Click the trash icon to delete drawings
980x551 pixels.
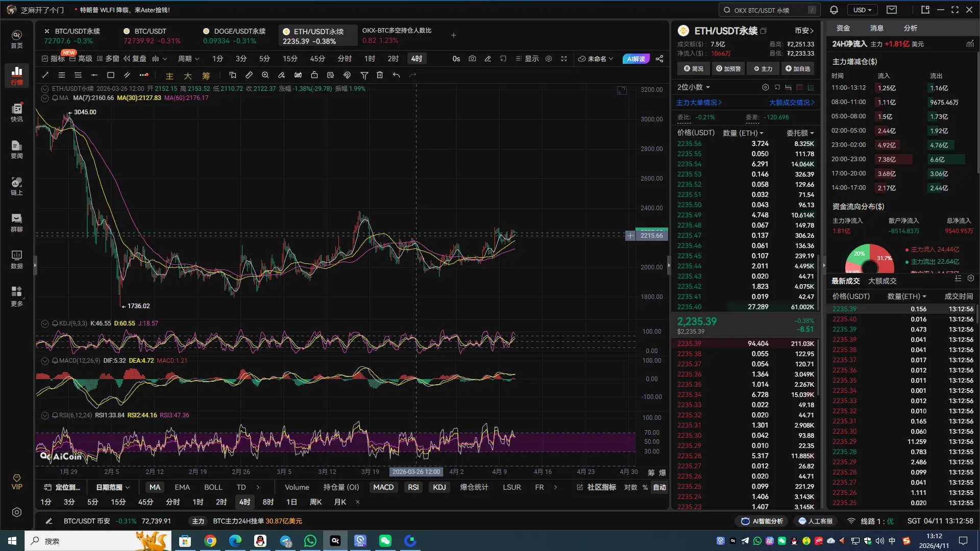380,75
